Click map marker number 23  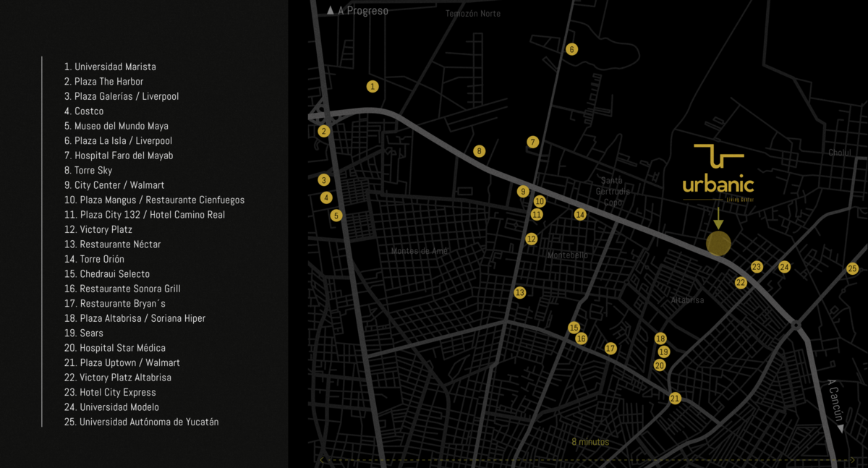pos(757,267)
